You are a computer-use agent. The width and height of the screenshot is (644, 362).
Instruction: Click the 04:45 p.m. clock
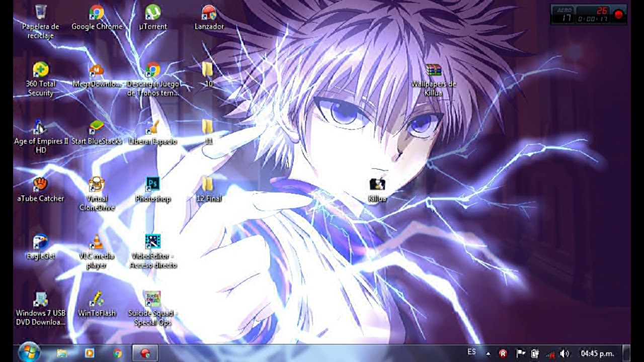(x=597, y=353)
